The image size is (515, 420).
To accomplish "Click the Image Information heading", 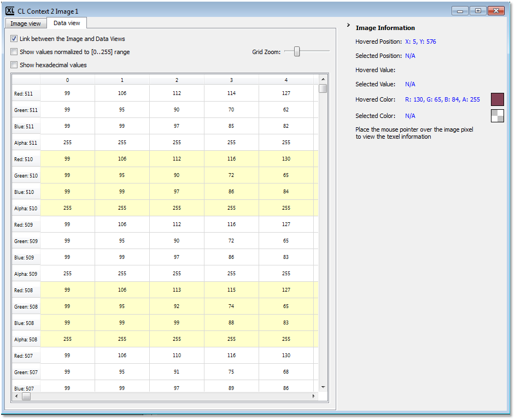I will [385, 28].
